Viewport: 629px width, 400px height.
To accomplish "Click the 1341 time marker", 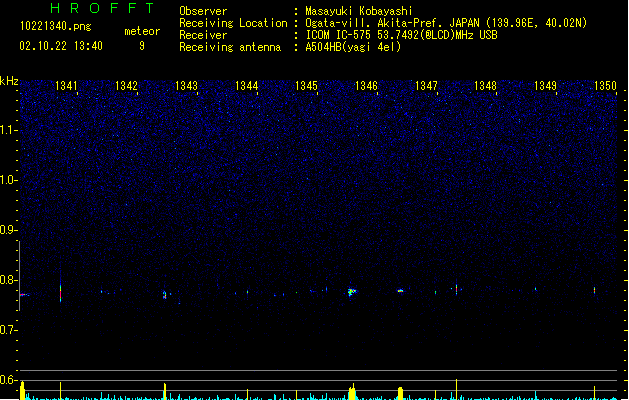I will (66, 86).
